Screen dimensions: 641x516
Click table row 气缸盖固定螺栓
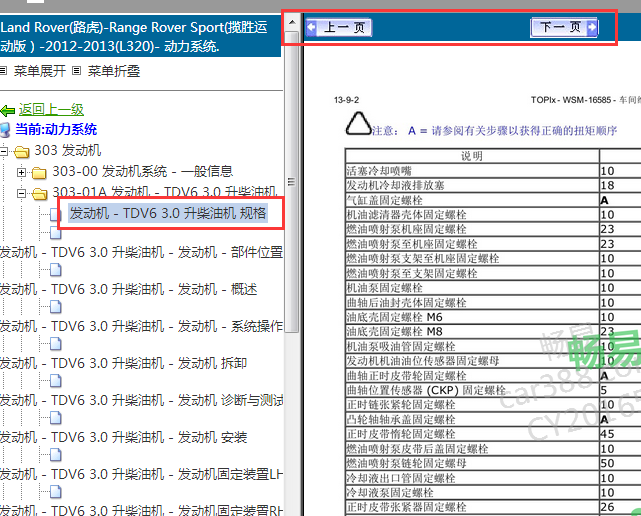[472, 200]
